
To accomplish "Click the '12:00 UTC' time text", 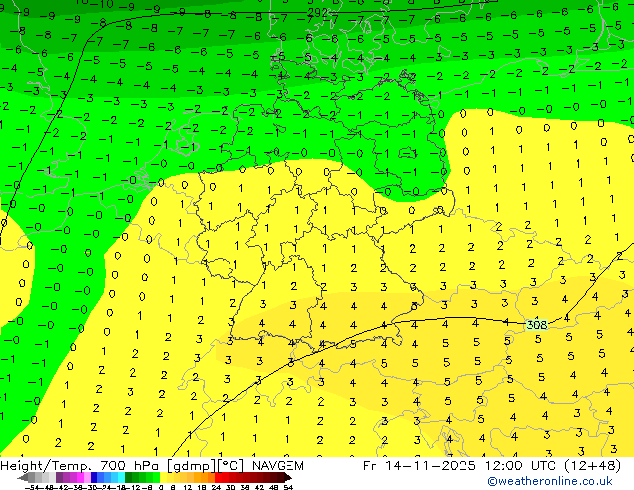I will (522, 466).
